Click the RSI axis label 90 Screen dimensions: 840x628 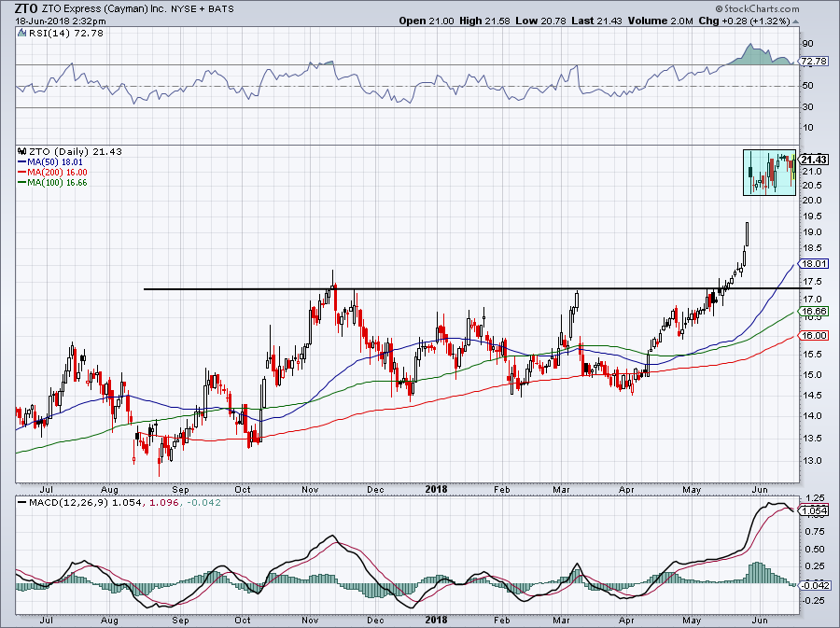click(808, 43)
